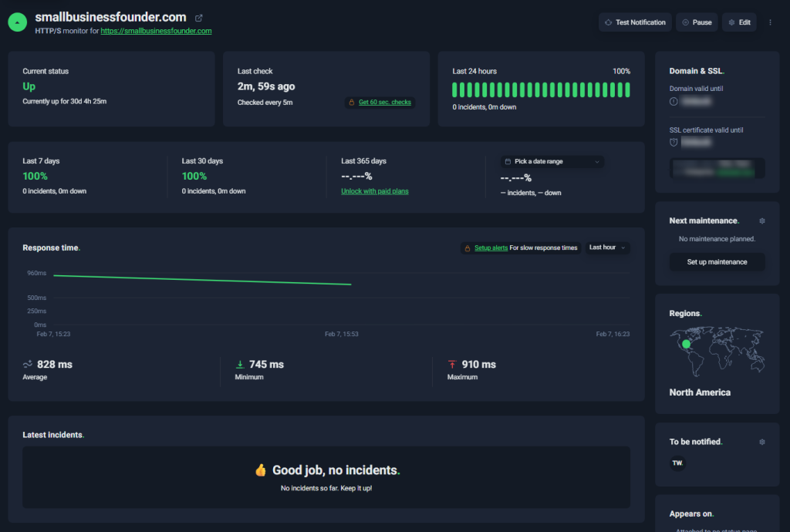This screenshot has height=532, width=790.
Task: Click the smallbusinessfounder.com monitor title
Action: click(110, 17)
